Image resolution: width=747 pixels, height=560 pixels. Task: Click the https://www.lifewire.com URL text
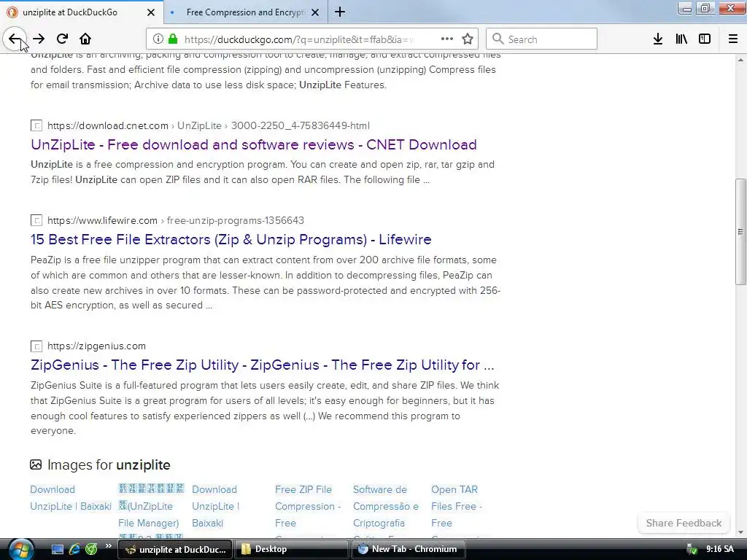click(x=102, y=220)
